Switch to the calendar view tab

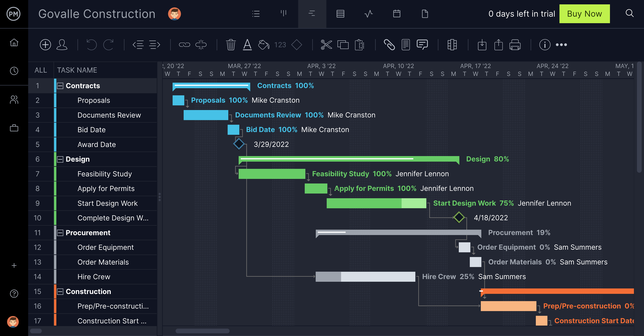pos(397,14)
